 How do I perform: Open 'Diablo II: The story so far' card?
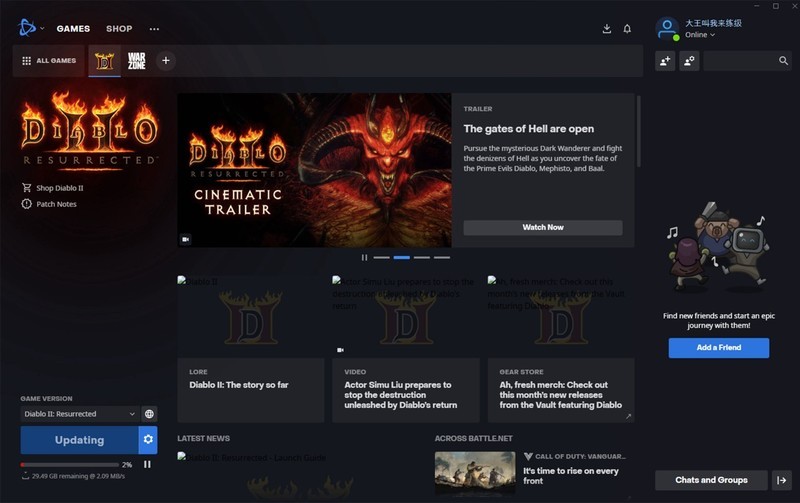point(251,349)
